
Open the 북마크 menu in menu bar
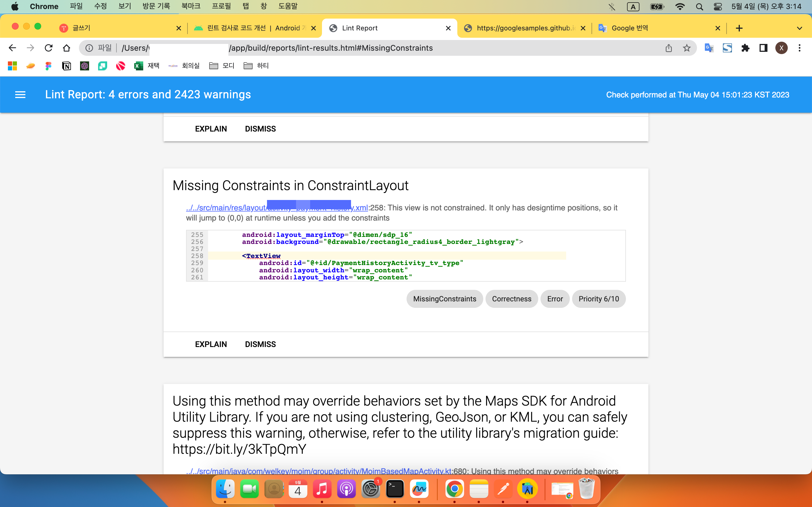point(191,6)
